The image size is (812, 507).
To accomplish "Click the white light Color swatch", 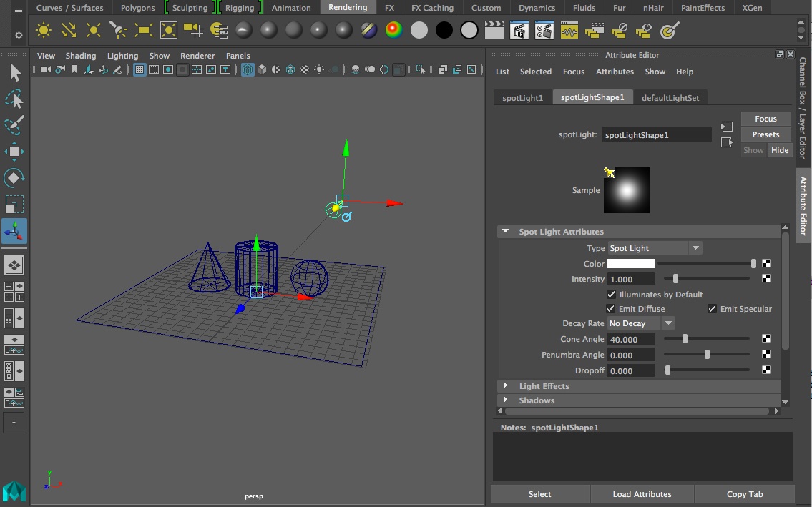I will 630,264.
